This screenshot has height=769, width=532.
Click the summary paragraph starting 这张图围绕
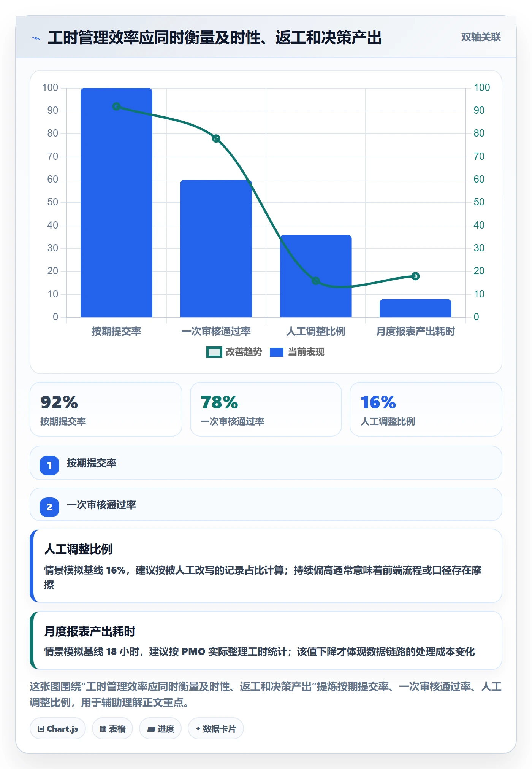pos(266,694)
